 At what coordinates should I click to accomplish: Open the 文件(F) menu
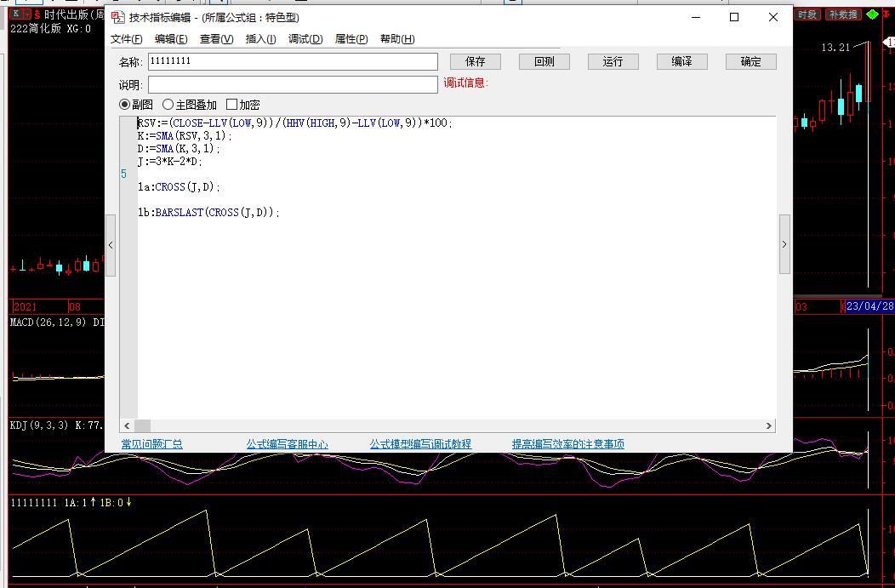pos(126,39)
